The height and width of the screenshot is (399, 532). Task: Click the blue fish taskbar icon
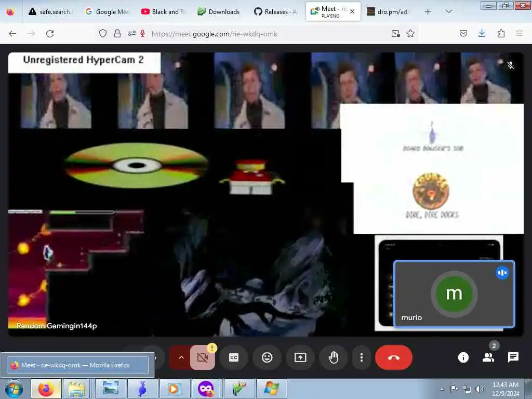point(142,389)
